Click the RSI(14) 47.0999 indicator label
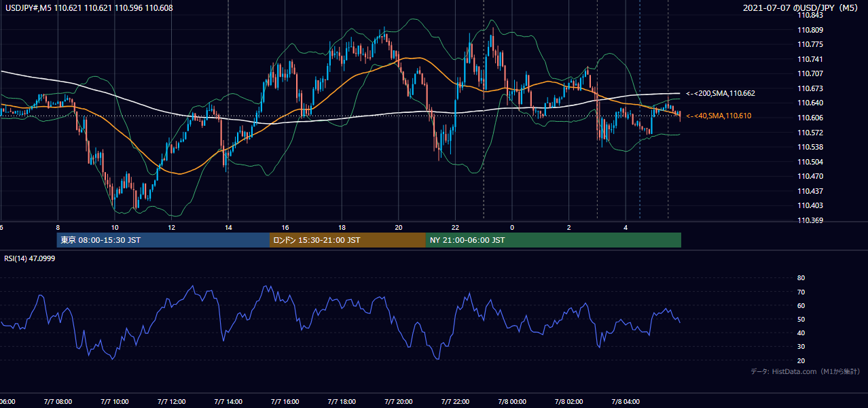 [x=30, y=258]
